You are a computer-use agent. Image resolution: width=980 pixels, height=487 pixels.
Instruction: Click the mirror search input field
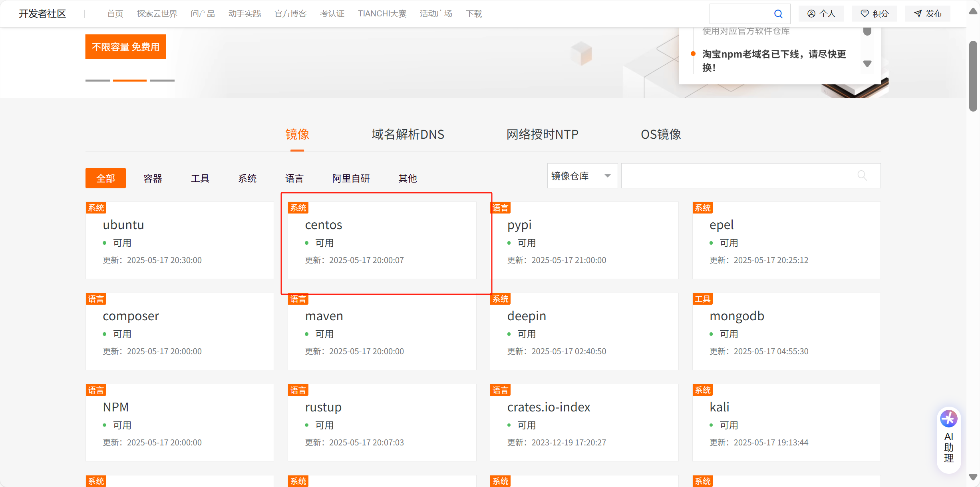click(739, 176)
